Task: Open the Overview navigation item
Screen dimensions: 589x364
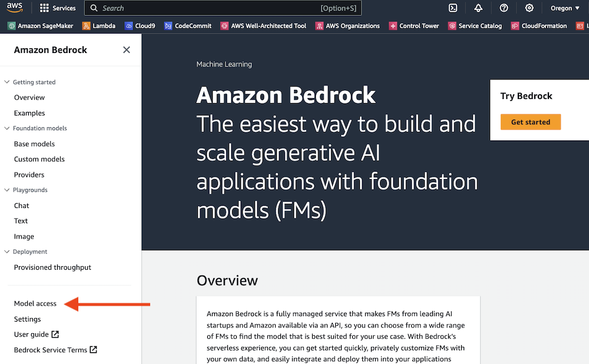Action: 29,98
